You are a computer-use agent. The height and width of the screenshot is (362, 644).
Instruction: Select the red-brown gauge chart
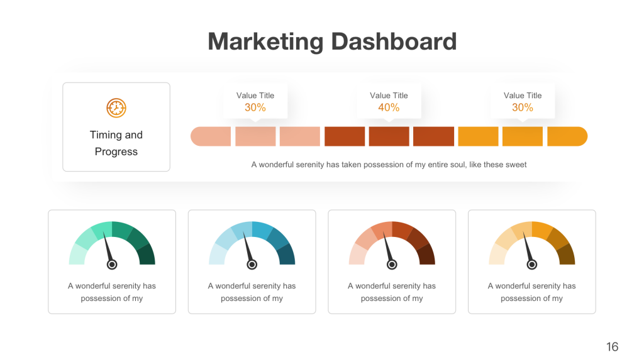[392, 246]
